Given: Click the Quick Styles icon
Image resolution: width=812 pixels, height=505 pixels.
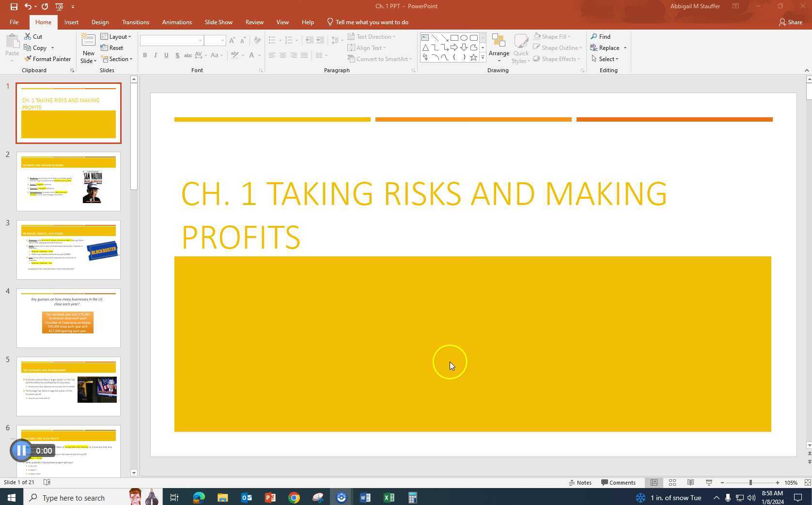Looking at the screenshot, I should (521, 47).
